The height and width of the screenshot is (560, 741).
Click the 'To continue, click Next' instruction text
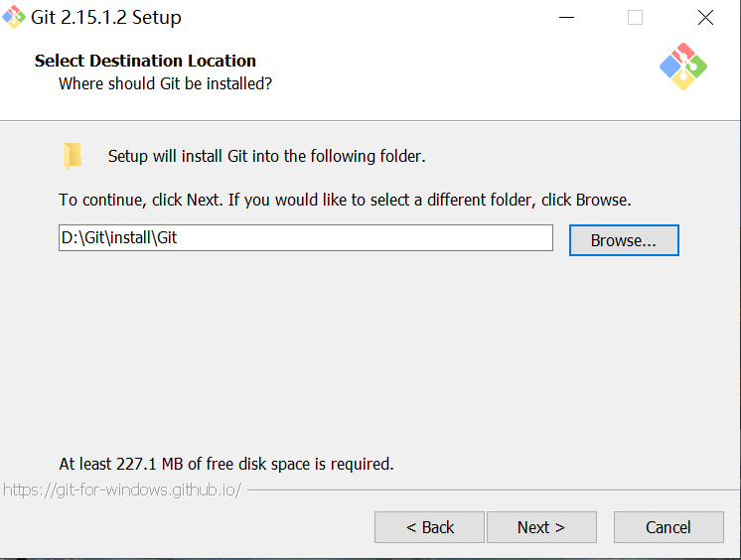click(x=345, y=200)
